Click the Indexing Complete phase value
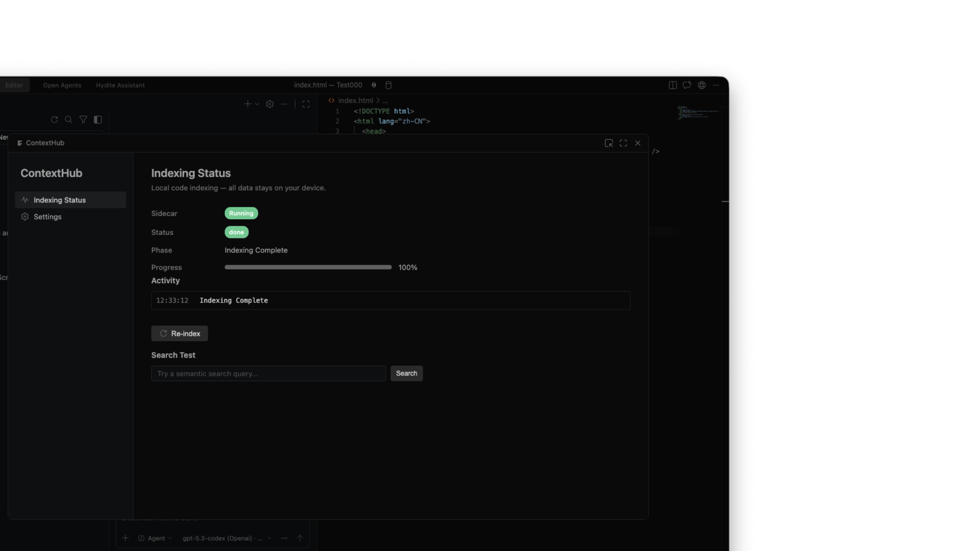This screenshot has height=551, width=980. point(256,250)
